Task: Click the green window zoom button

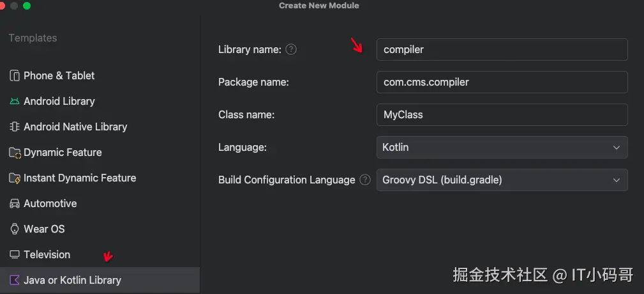Action: pyautogui.click(x=27, y=6)
